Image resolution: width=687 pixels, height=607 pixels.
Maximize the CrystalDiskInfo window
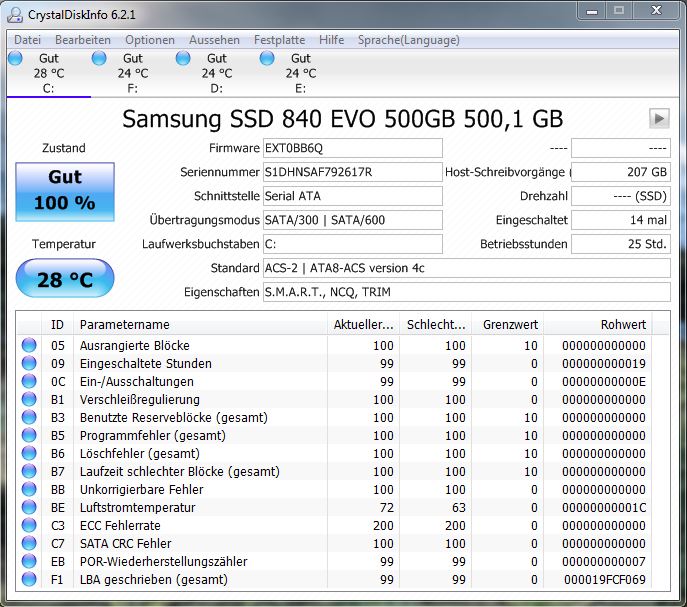point(619,11)
